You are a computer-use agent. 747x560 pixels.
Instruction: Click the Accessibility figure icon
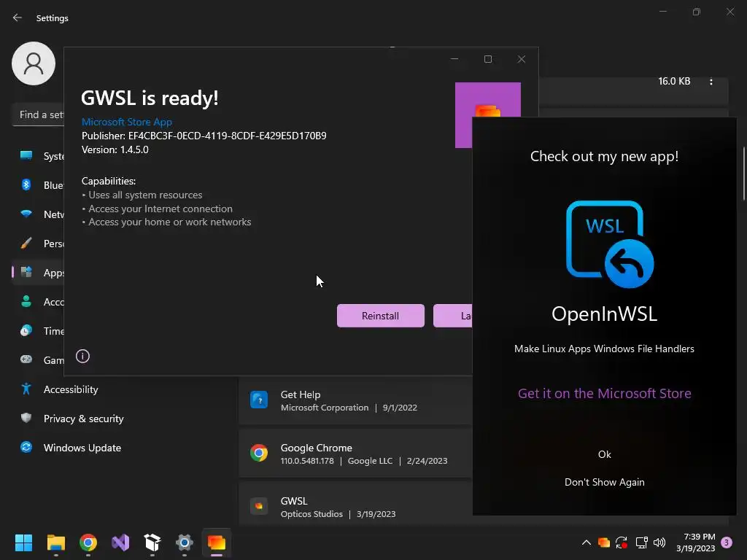pyautogui.click(x=26, y=389)
